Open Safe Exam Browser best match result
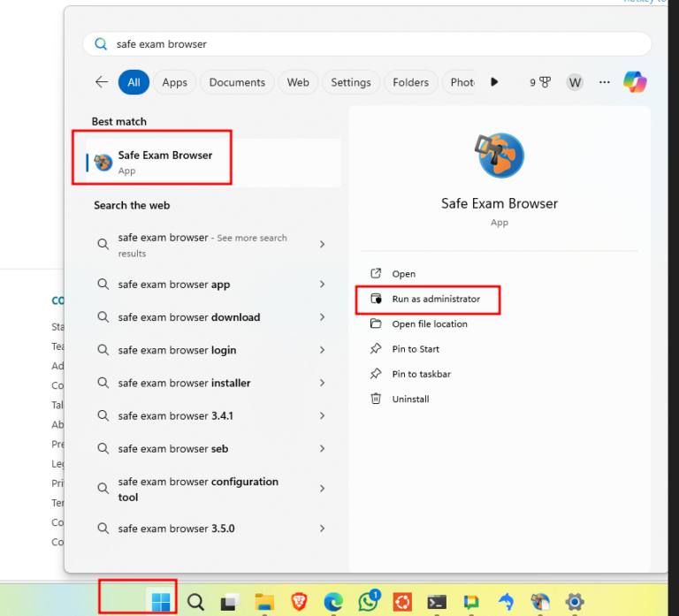 coord(213,163)
